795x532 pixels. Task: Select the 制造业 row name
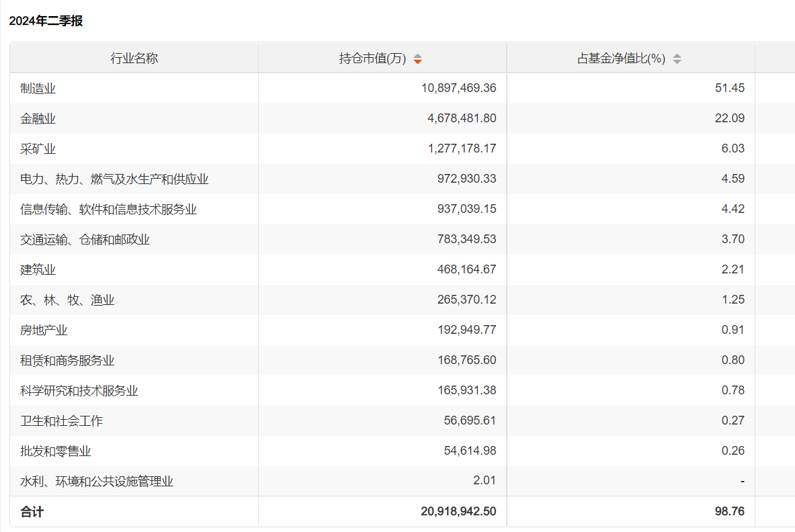click(x=38, y=89)
